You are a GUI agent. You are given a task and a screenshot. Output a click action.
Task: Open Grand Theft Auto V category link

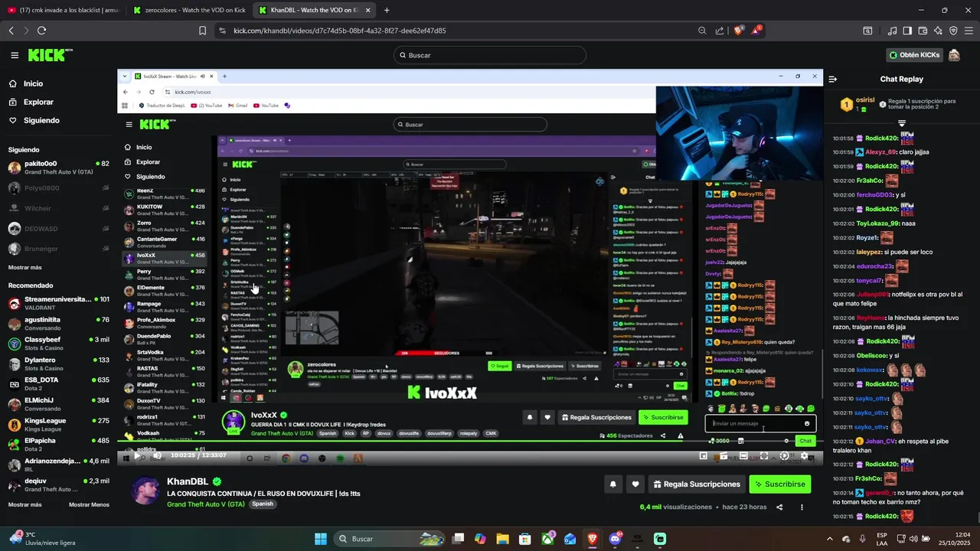click(206, 504)
